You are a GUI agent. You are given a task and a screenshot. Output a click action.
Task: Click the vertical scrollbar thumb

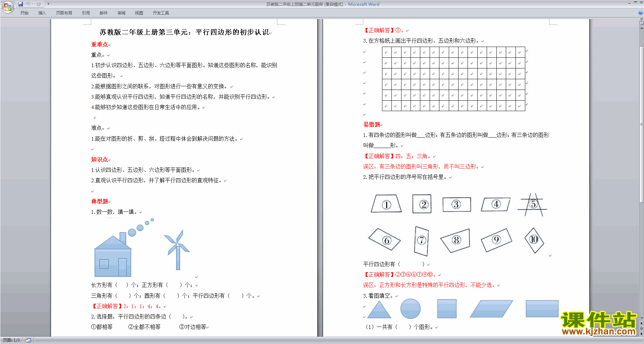tap(641, 125)
